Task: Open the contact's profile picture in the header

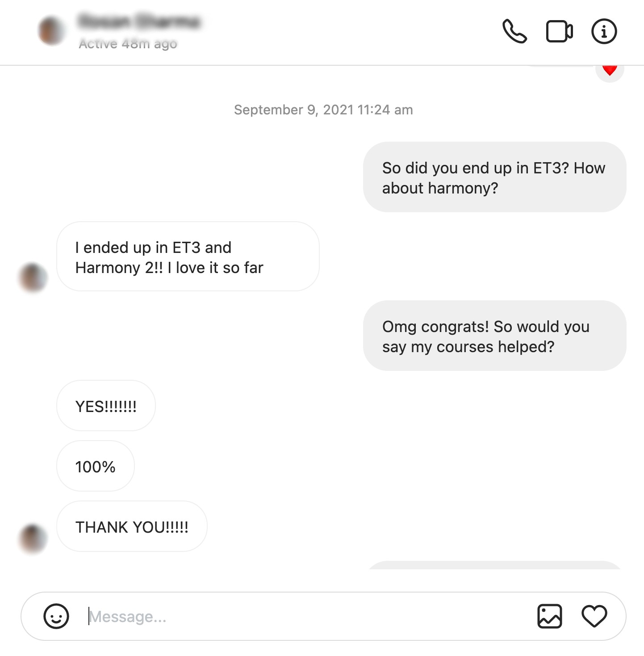Action: click(52, 31)
